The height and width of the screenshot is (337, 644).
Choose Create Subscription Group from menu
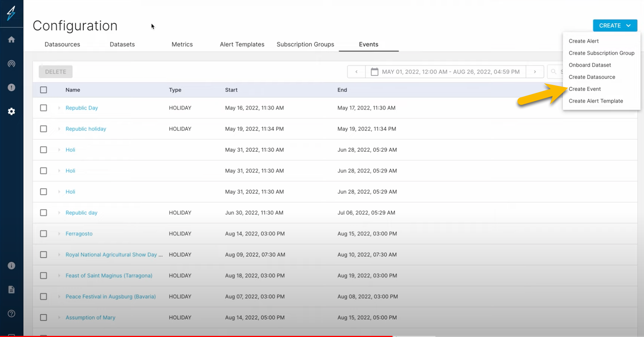coord(601,53)
